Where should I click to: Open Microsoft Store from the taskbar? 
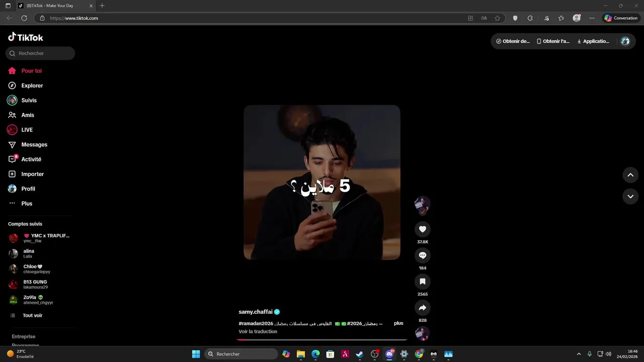tap(331, 354)
